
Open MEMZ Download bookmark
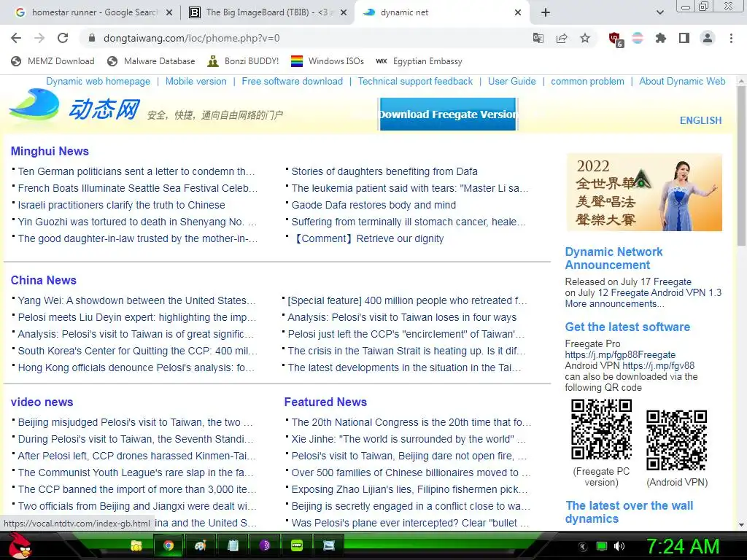53,61
